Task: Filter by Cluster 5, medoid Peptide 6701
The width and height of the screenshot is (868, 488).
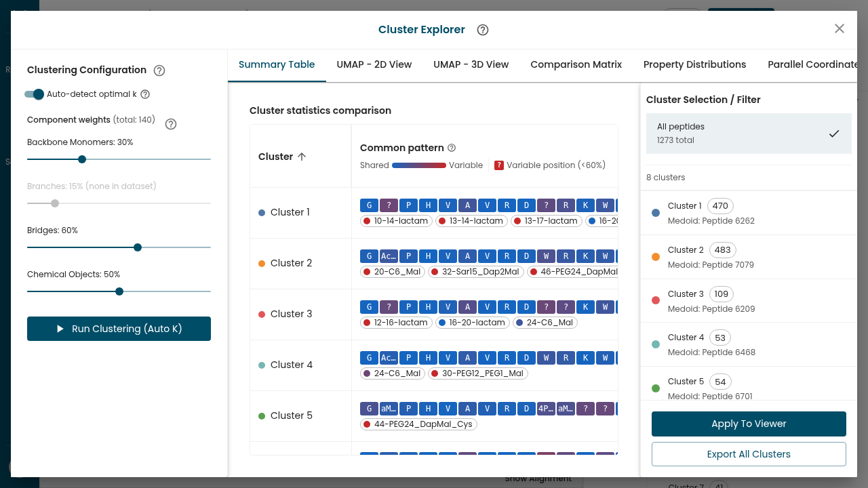Action: (749, 384)
